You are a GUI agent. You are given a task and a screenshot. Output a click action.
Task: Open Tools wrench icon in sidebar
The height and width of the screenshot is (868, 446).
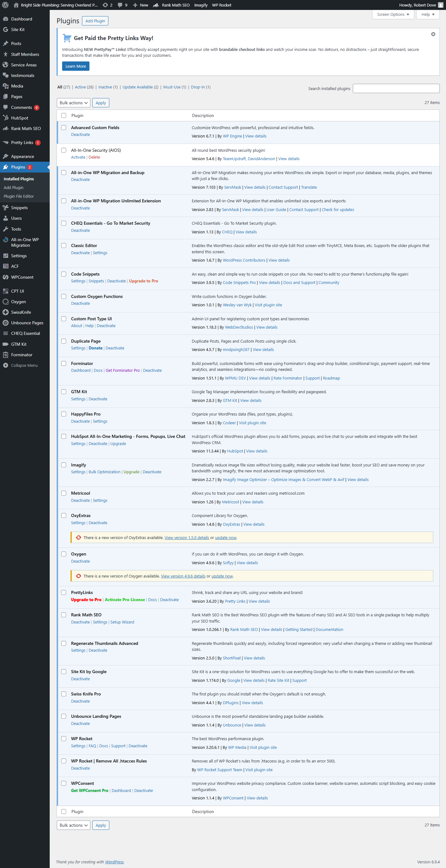click(5, 229)
